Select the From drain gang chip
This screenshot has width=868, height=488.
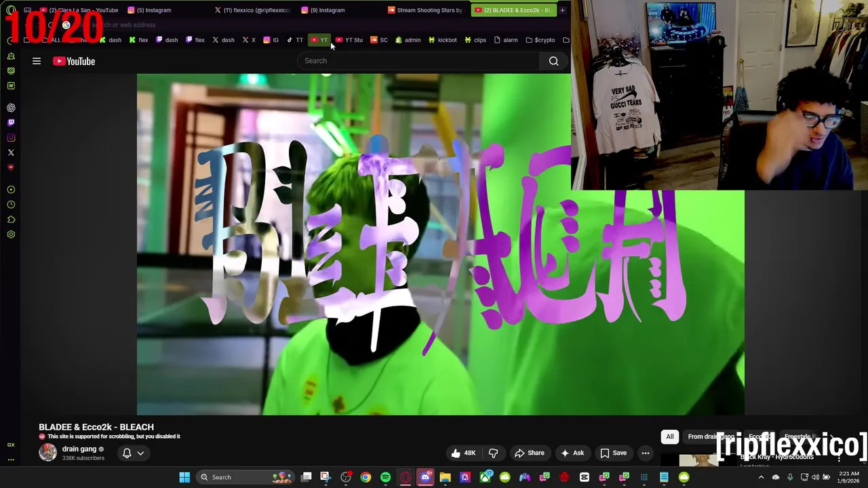click(711, 436)
